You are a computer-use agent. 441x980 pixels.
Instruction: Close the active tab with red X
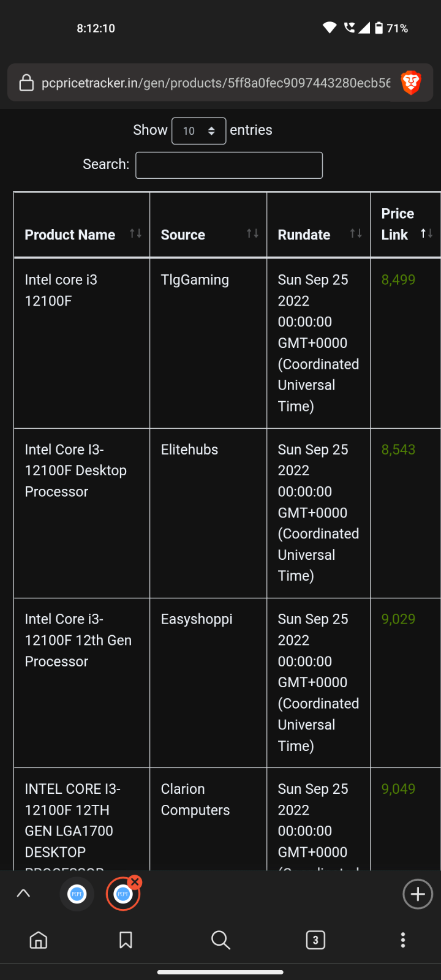tap(135, 882)
